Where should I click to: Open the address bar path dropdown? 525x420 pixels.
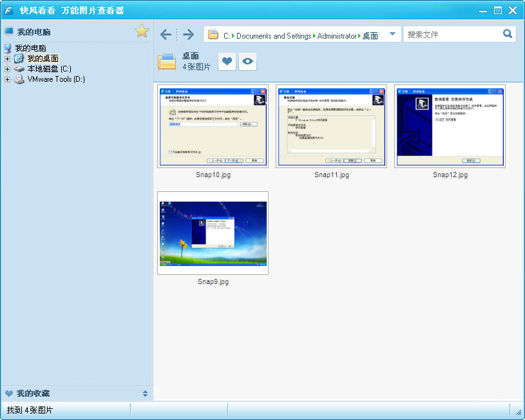392,34
